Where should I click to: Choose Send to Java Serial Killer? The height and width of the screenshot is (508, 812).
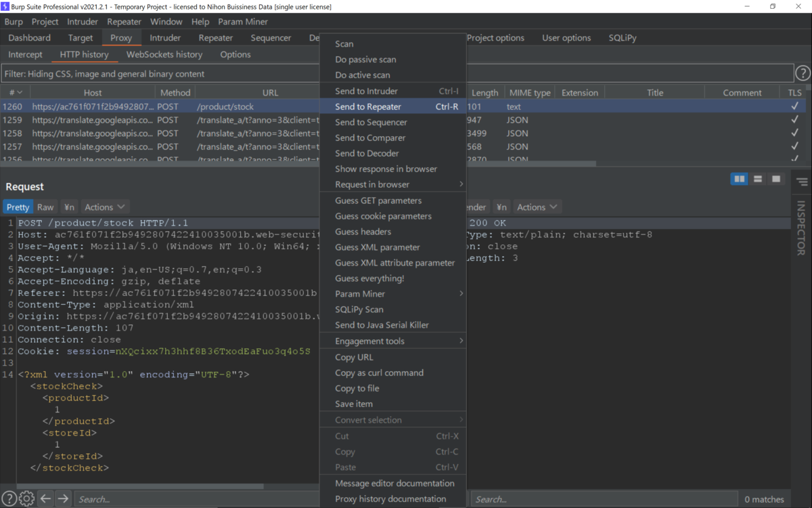tap(392, 325)
